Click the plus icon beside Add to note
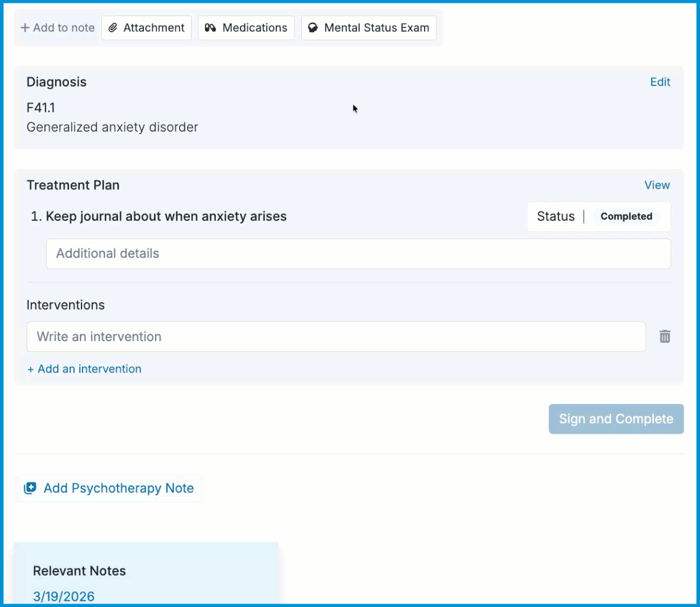Screen dimensions: 700x607 tap(25, 28)
